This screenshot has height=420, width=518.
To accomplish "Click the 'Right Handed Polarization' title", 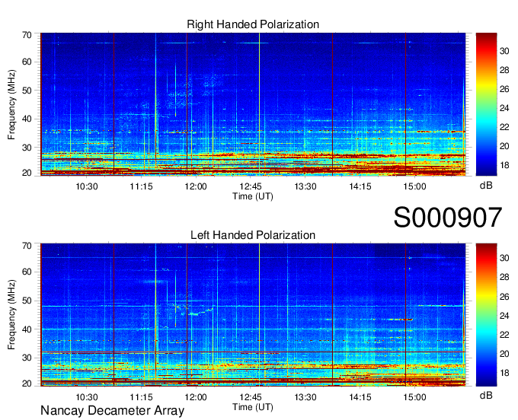I will coord(253,24).
